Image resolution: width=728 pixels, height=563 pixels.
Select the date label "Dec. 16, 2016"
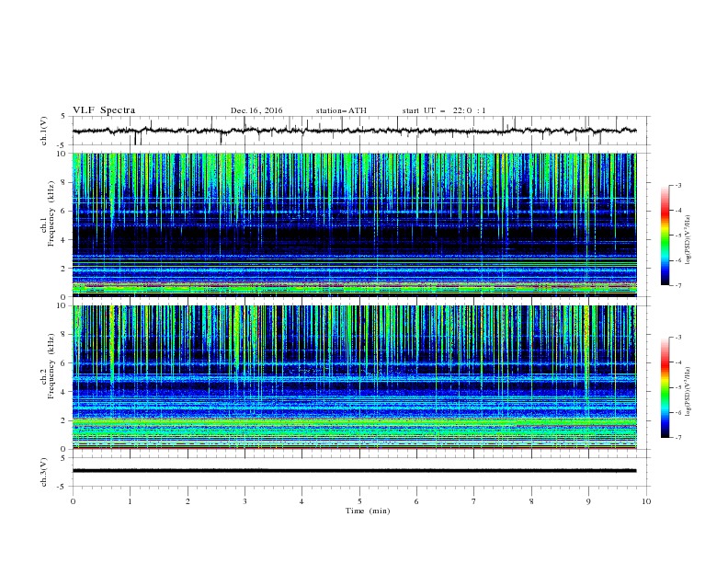coord(256,110)
